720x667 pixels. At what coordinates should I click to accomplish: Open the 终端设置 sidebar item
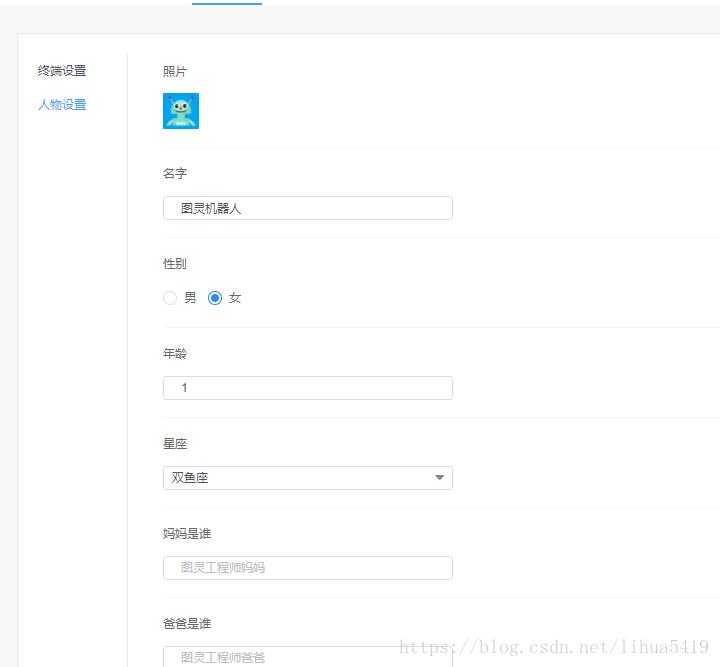point(62,71)
